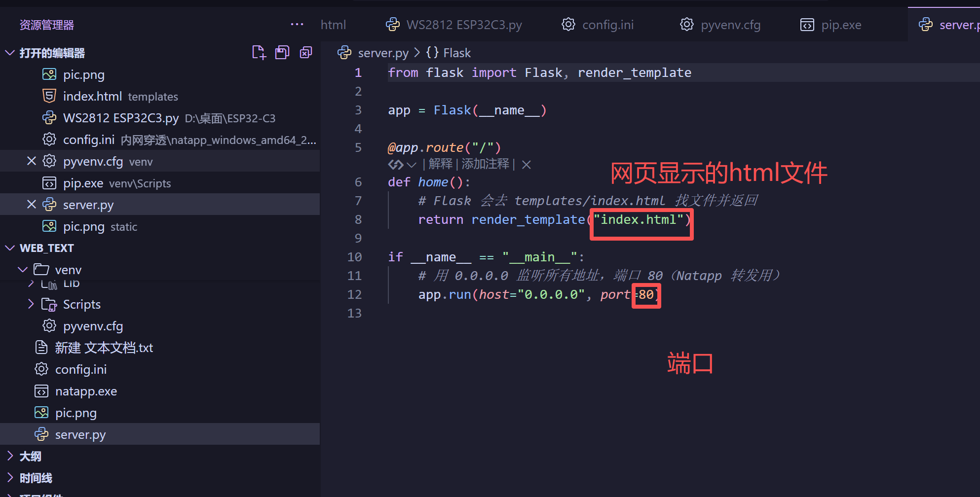The image size is (980, 497).
Task: Click the HTML5 icon of index.html in open editors
Action: coord(49,96)
